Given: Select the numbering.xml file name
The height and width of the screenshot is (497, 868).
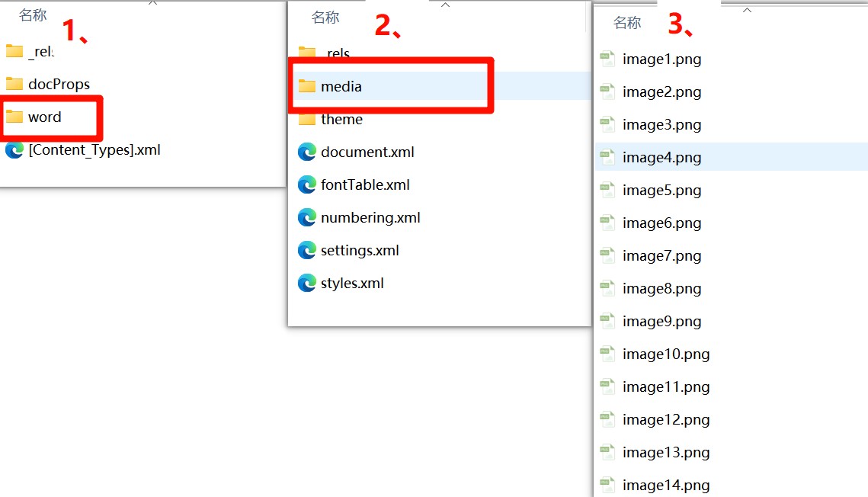Looking at the screenshot, I should click(x=370, y=217).
